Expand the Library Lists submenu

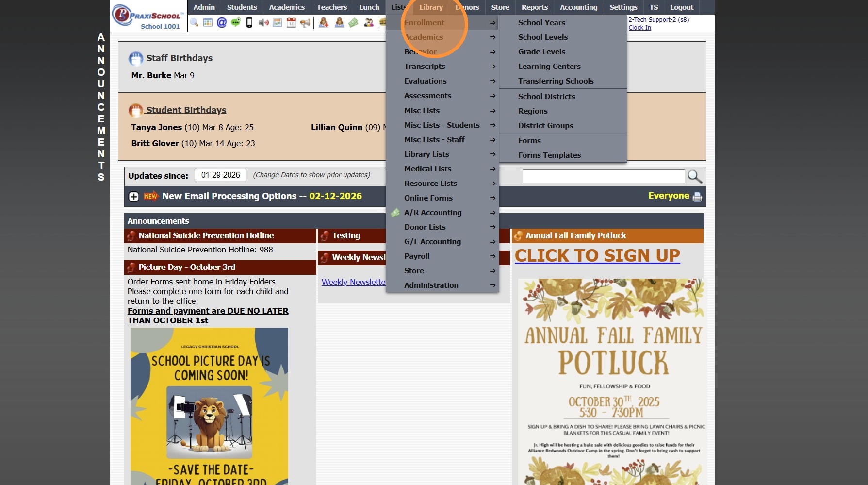tap(442, 154)
